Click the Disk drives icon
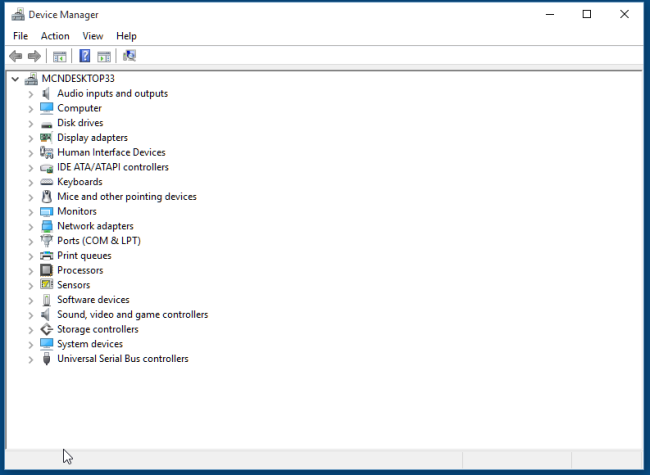The image size is (650, 475). pos(46,124)
